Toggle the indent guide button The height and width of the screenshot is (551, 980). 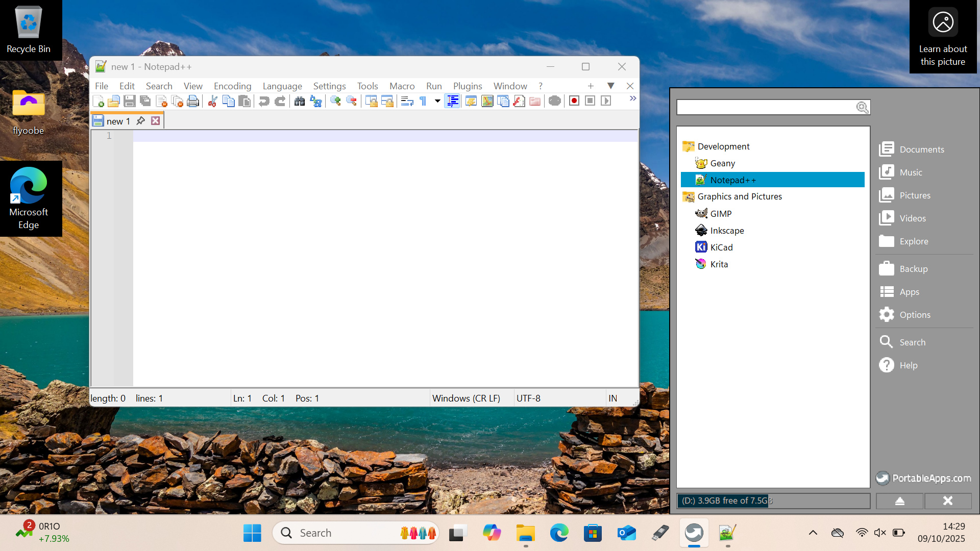point(452,101)
